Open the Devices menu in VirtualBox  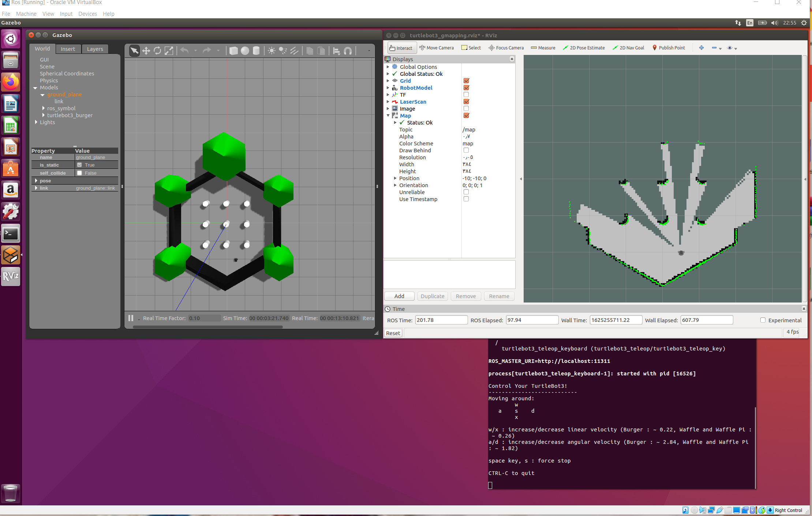coord(87,14)
